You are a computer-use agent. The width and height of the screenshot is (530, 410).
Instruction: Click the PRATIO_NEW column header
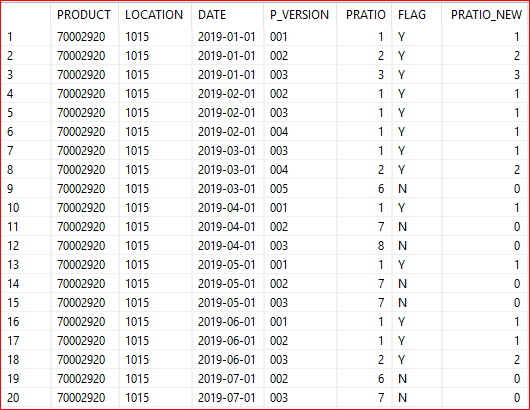pos(486,15)
